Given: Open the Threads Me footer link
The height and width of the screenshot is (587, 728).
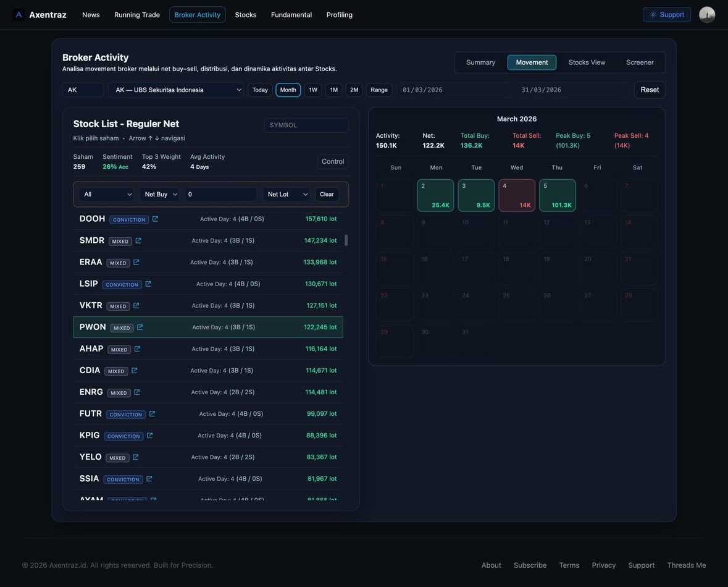Looking at the screenshot, I should tap(686, 565).
